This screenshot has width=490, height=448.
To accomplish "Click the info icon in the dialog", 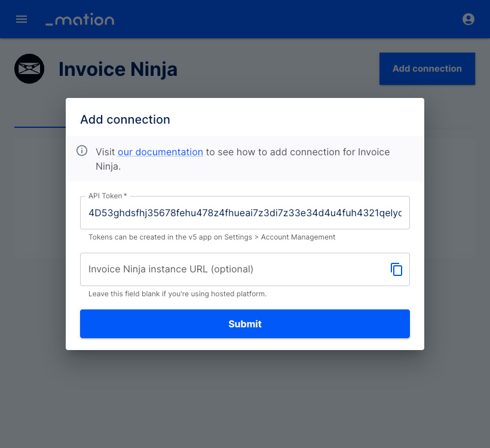I will [x=82, y=151].
